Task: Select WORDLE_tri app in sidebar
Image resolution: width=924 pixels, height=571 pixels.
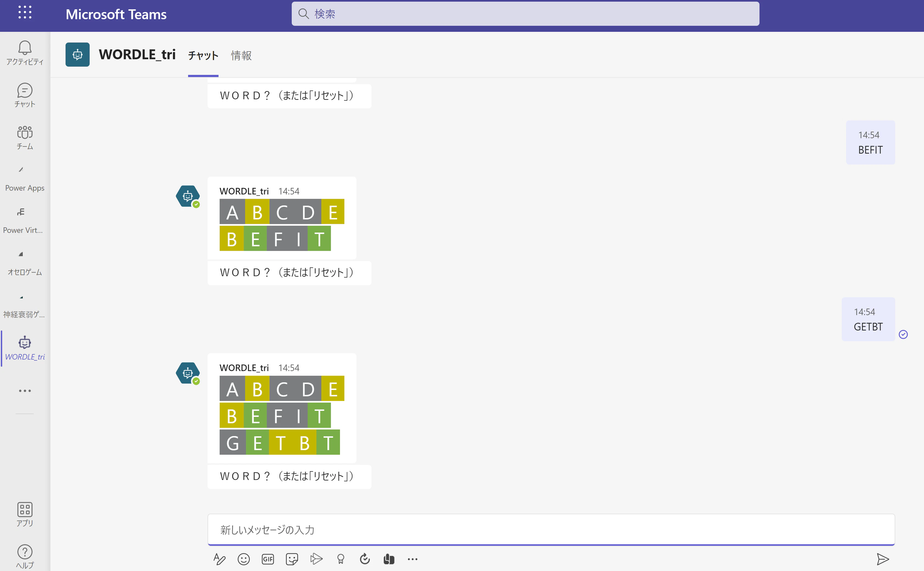Action: [x=25, y=348]
